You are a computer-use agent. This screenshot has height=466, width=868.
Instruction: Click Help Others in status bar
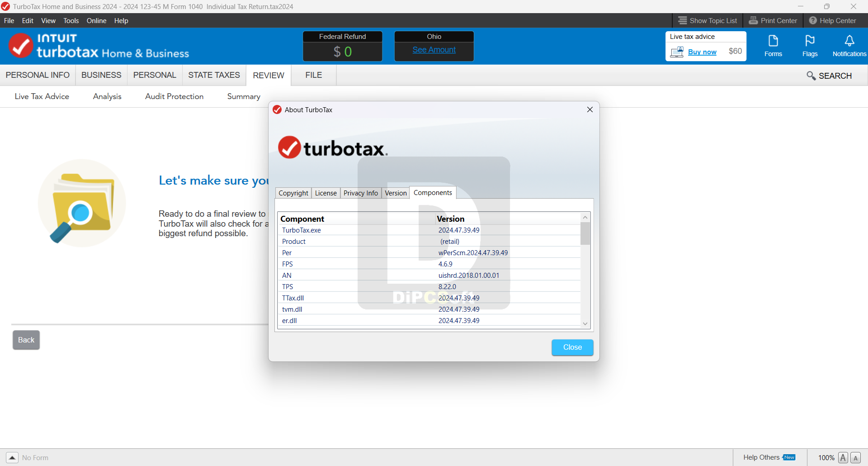[x=761, y=457]
